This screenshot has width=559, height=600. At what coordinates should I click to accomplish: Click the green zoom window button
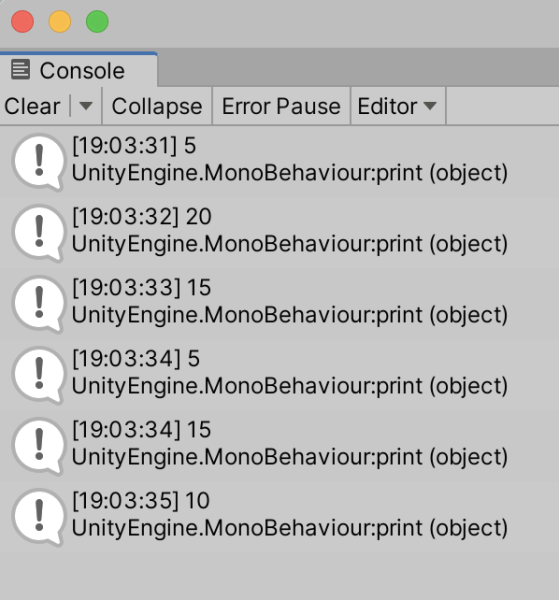point(97,21)
